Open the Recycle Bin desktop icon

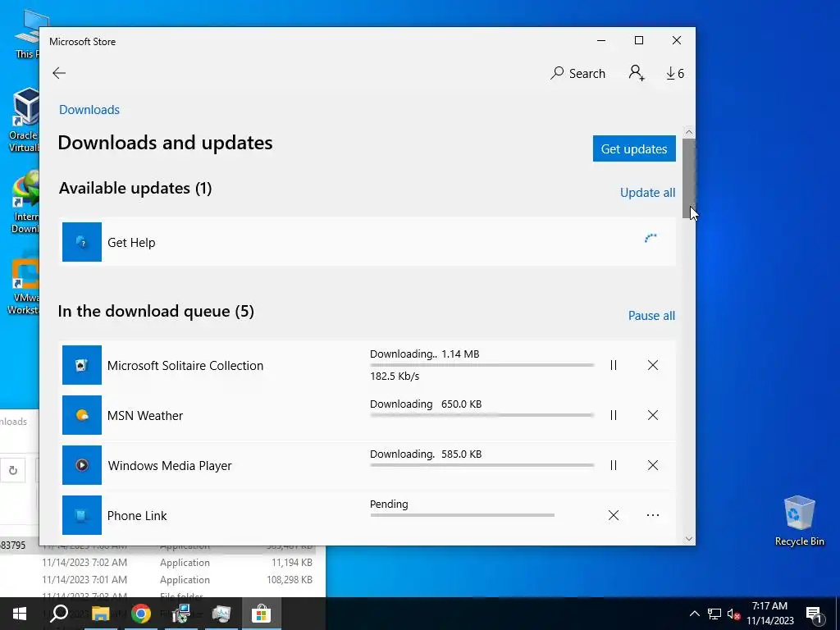(x=799, y=521)
